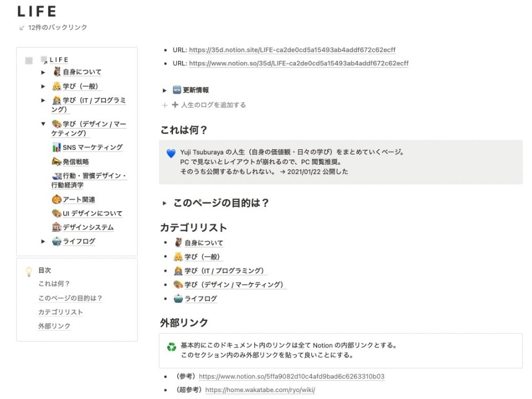The image size is (532, 399).
Task: Click the light bulb icon beside 目次
Action: [29, 272]
